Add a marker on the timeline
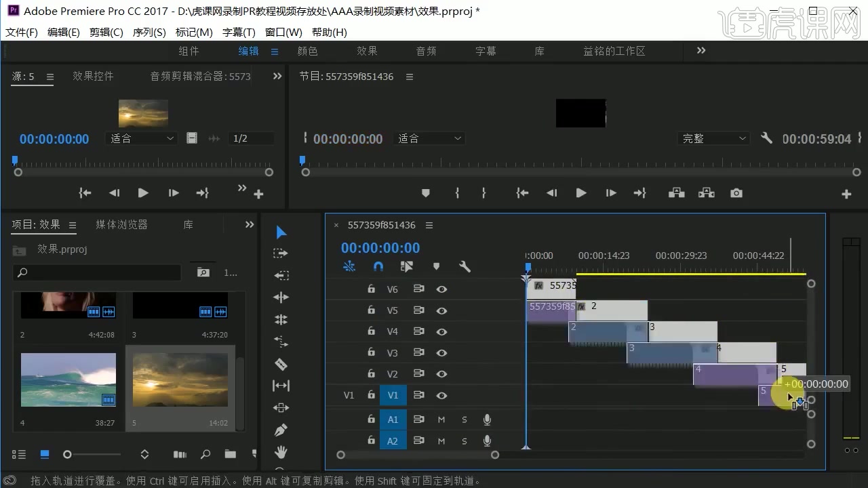The image size is (868, 488). click(436, 266)
